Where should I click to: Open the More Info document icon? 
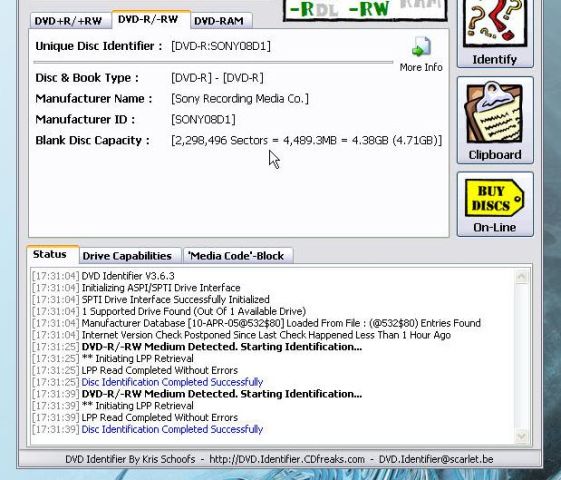point(421,47)
